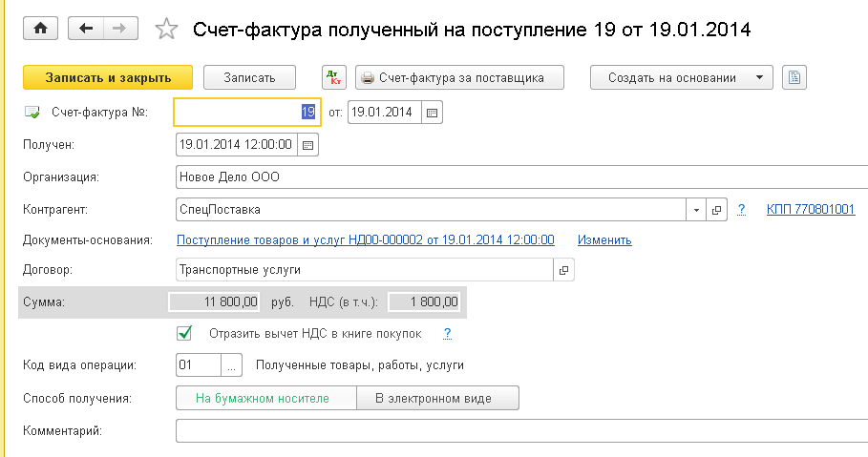Open the Договор Транспортные услуги card icon
The image size is (868, 457).
pyautogui.click(x=563, y=270)
